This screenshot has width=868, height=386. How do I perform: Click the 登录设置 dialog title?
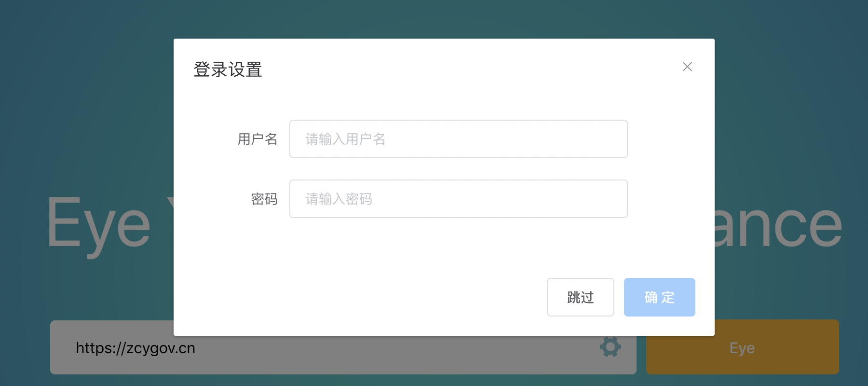[228, 69]
